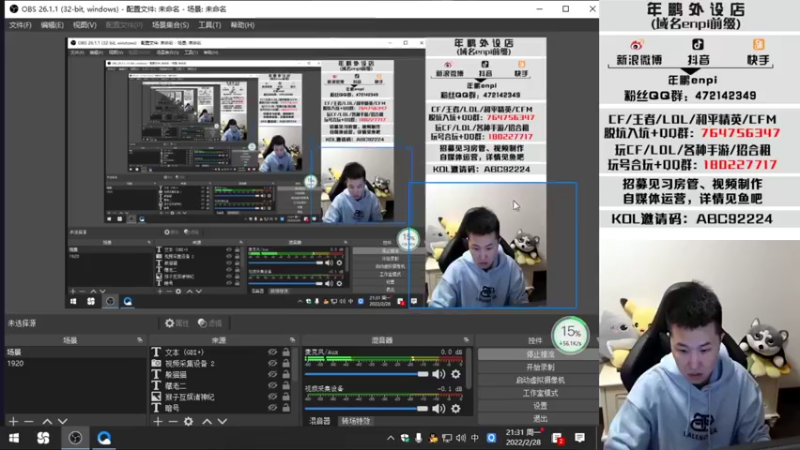Toggle visibility of the 暗号 source
Image resolution: width=800 pixels, height=450 pixels.
(272, 408)
